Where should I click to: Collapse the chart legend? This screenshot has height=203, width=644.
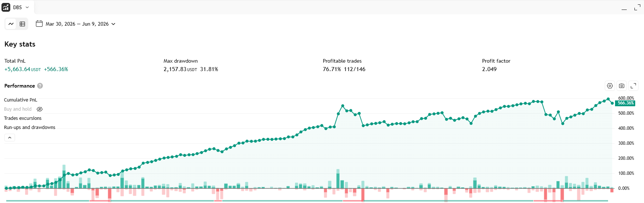click(x=10, y=138)
